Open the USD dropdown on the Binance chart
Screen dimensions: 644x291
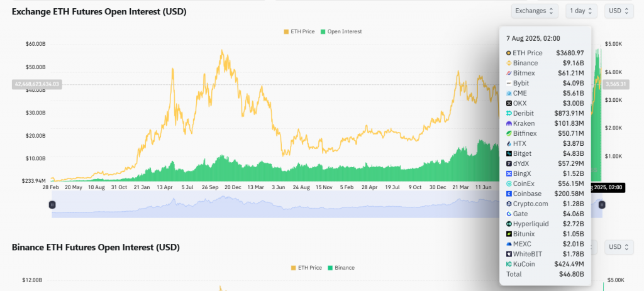pyautogui.click(x=618, y=246)
